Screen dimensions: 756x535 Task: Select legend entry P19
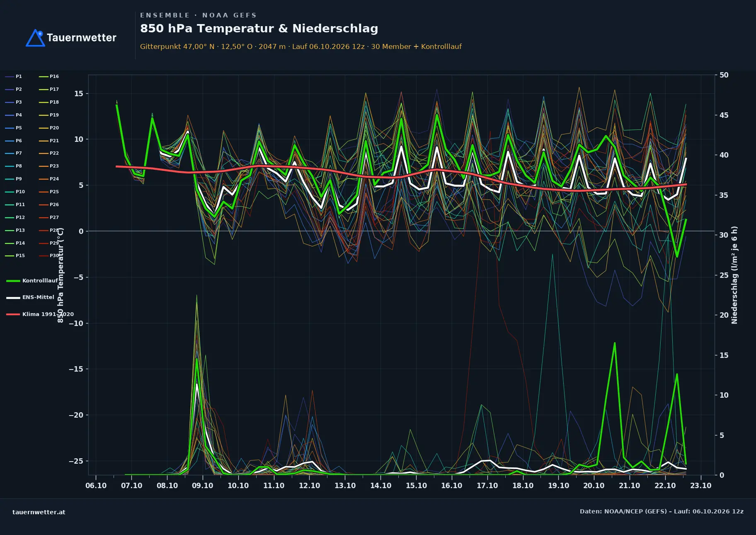(x=49, y=115)
